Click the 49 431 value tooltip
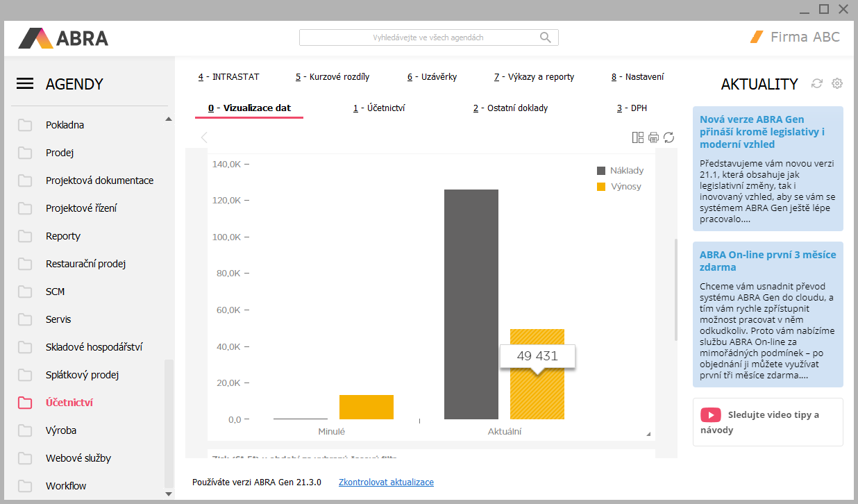Screen dimensions: 858x504 point(537,356)
